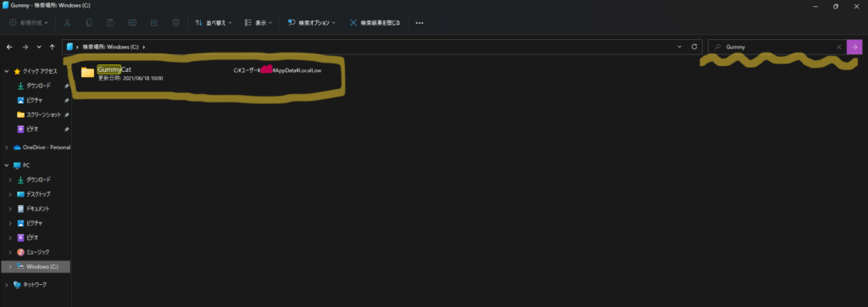Expand the ネットワーク node
The height and width of the screenshot is (307, 868).
[x=7, y=284]
